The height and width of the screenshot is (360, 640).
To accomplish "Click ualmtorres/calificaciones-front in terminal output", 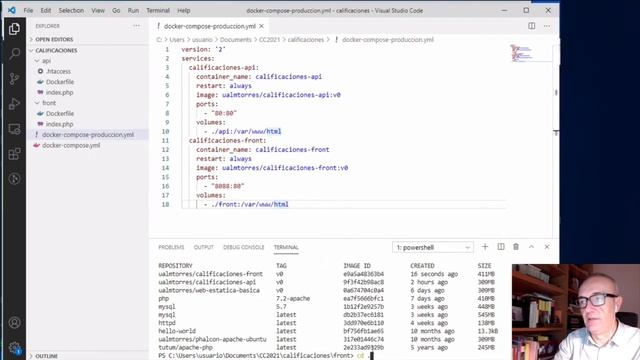I will (x=211, y=274).
